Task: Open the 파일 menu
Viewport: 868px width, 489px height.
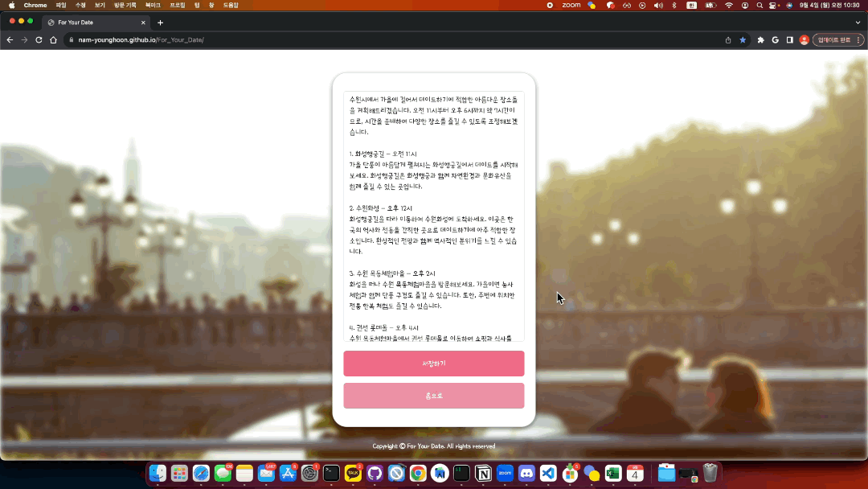Action: (x=61, y=5)
